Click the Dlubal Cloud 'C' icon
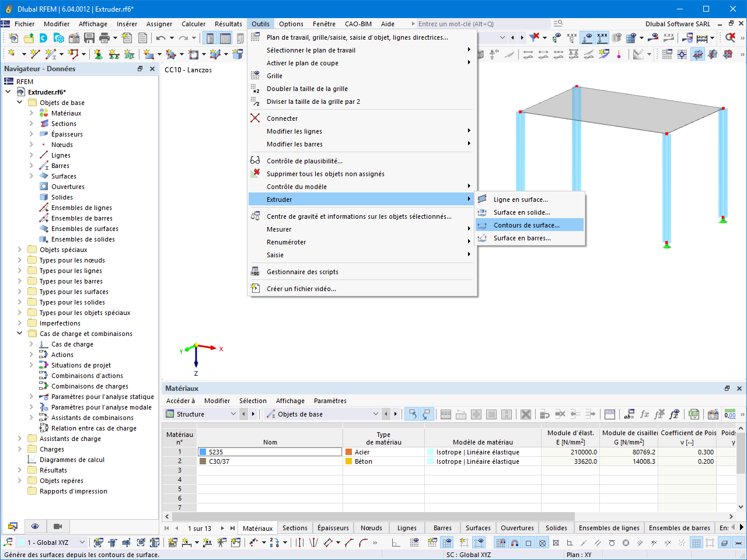This screenshot has width=747, height=560. click(x=43, y=38)
